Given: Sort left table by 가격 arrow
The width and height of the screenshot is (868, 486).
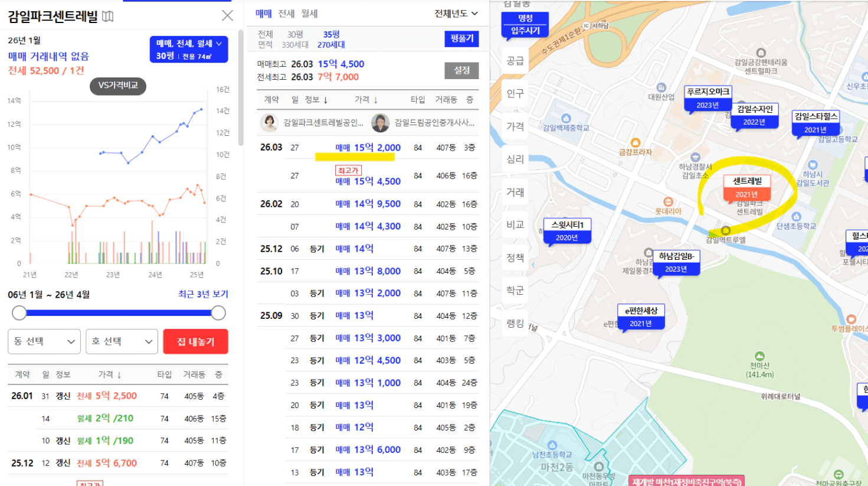Looking at the screenshot, I should pos(119,375).
